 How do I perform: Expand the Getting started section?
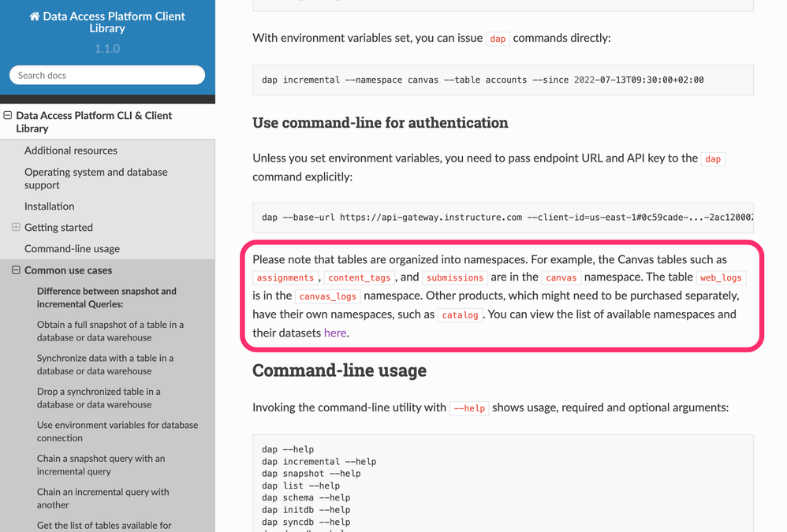point(16,228)
